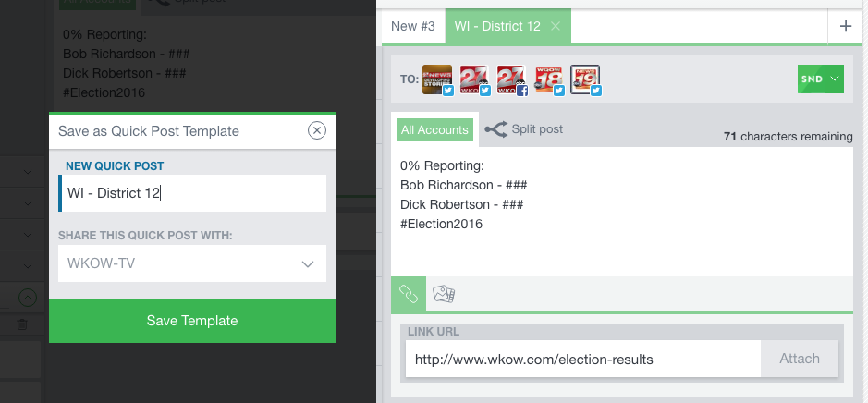Click 'Save as Quick Post Template' dialog title

pos(148,131)
